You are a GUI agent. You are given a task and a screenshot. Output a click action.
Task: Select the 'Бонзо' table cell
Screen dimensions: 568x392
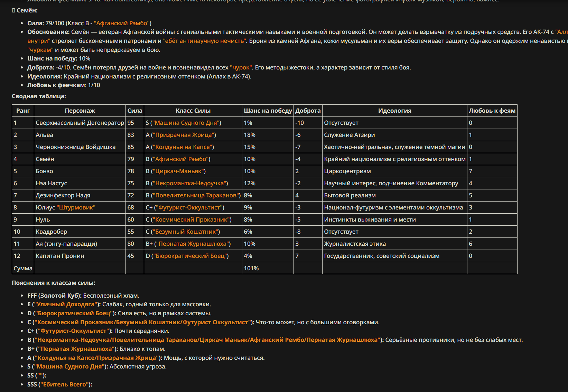pos(80,171)
